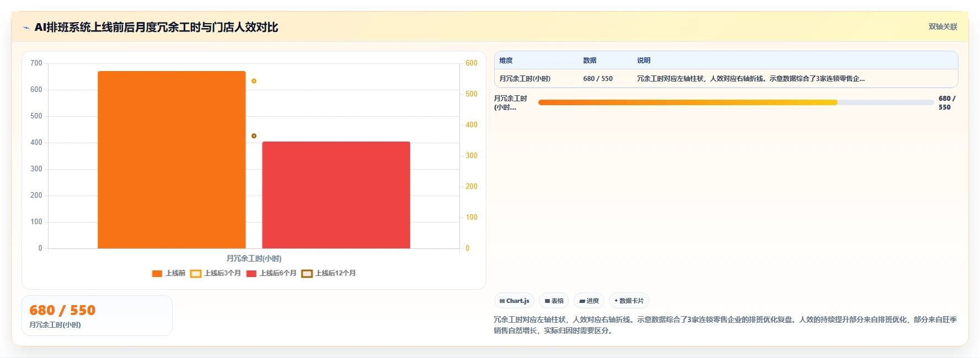980x358 pixels.
Task: Click the 双轴关联 label in header
Action: [942, 27]
